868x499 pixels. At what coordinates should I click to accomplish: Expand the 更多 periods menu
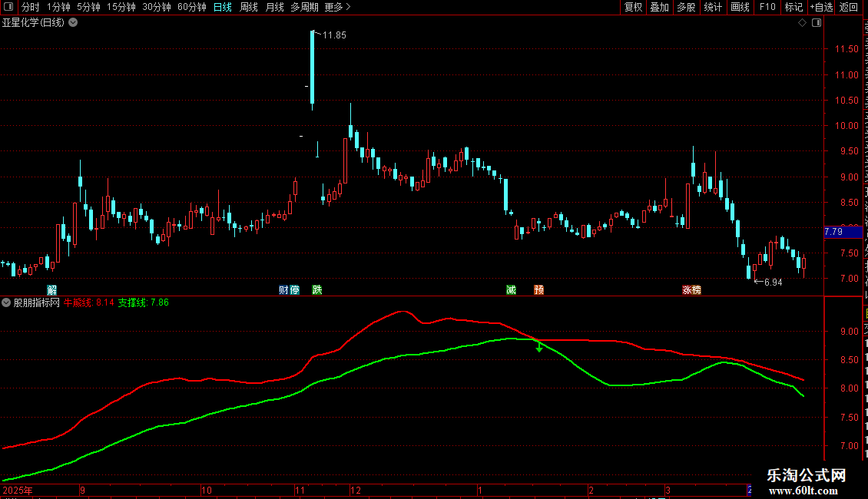(x=338, y=7)
